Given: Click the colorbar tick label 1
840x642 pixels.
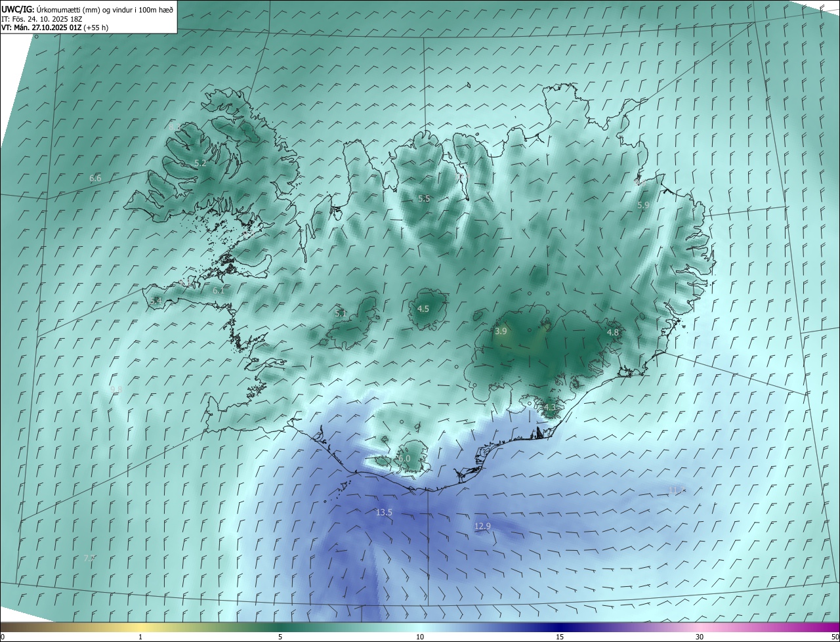Looking at the screenshot, I should click(x=140, y=637).
